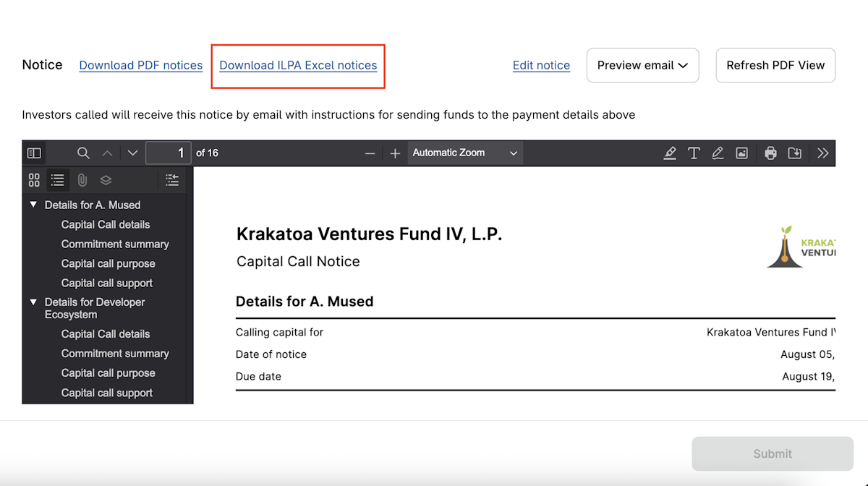This screenshot has height=486, width=868.
Task: Click the Refresh PDF View button
Action: coord(775,65)
